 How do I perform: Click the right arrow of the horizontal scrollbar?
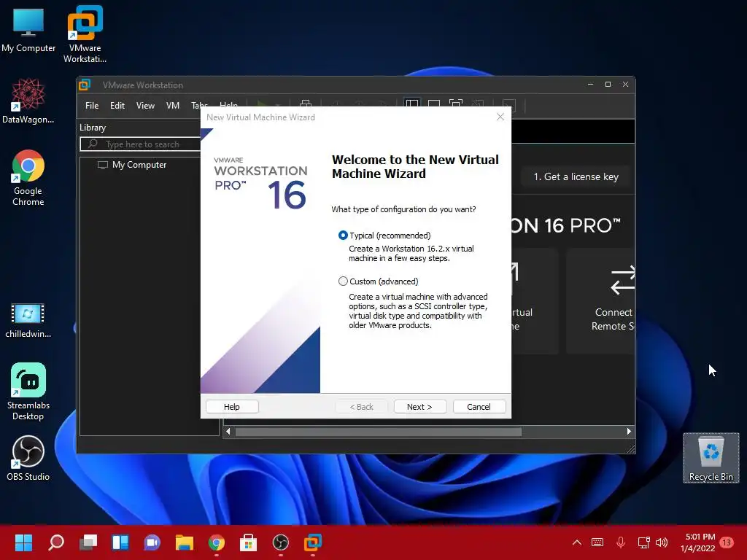tap(630, 432)
